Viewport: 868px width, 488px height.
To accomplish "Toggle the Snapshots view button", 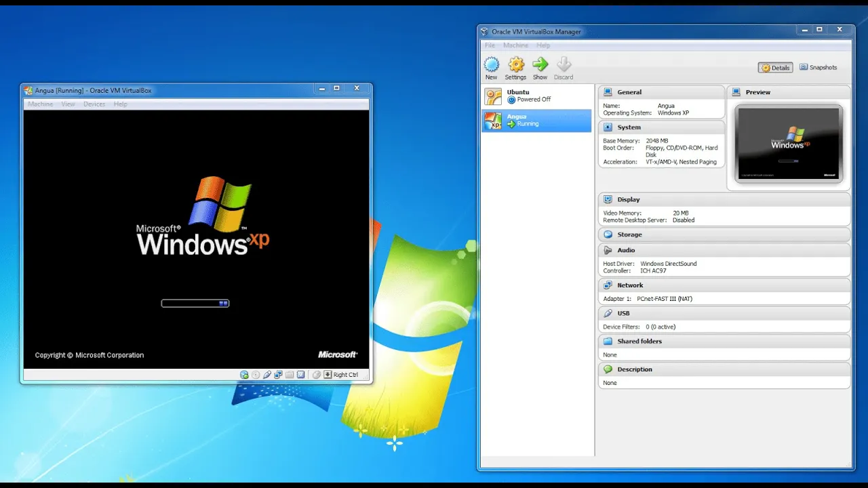I will [818, 67].
